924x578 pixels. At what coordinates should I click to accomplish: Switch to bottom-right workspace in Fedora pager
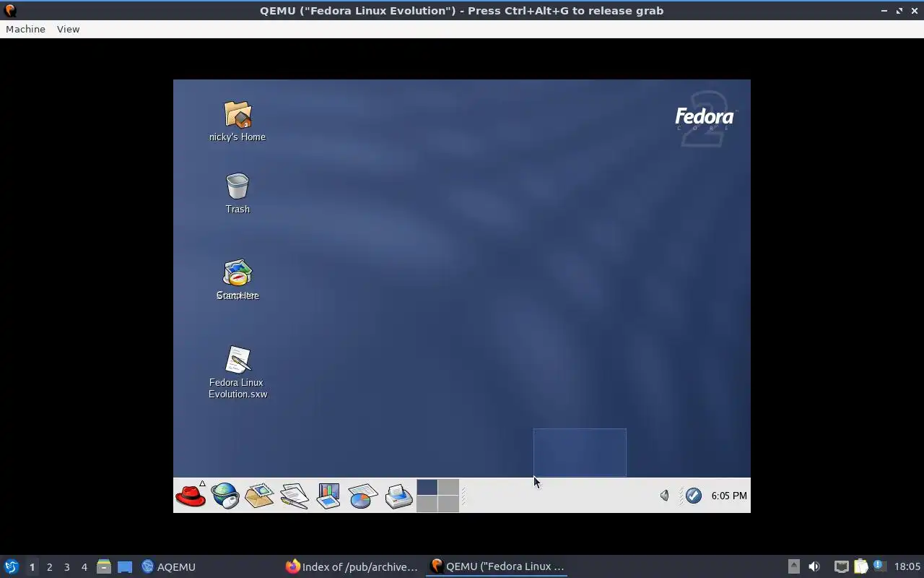pyautogui.click(x=448, y=504)
